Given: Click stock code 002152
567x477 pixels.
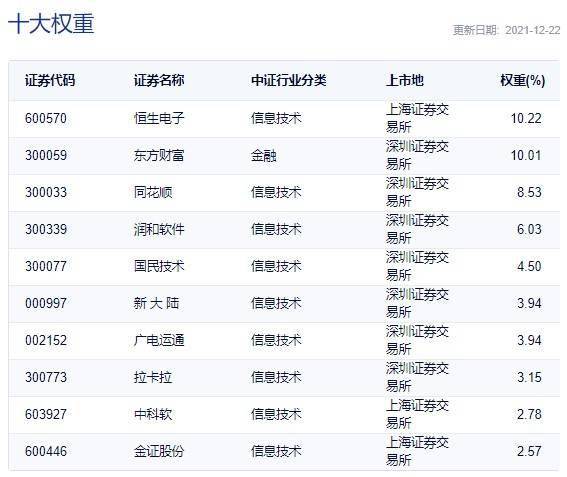Looking at the screenshot, I should [x=46, y=340].
